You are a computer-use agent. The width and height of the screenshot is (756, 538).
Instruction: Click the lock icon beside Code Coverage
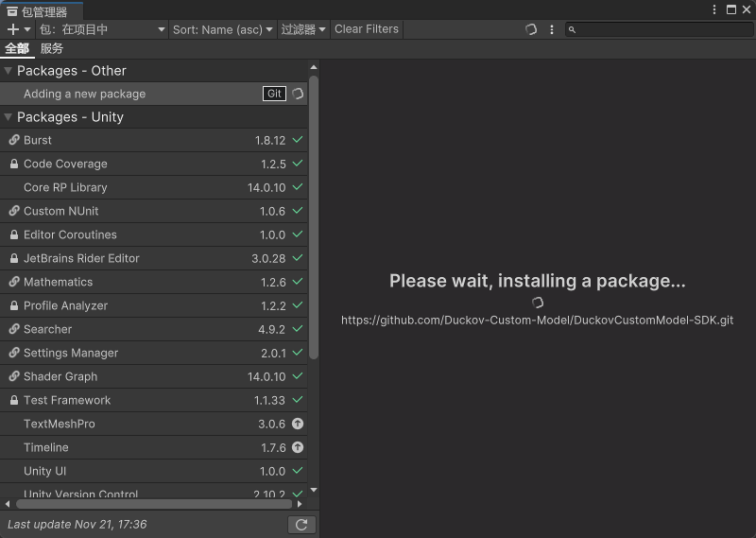click(x=14, y=165)
